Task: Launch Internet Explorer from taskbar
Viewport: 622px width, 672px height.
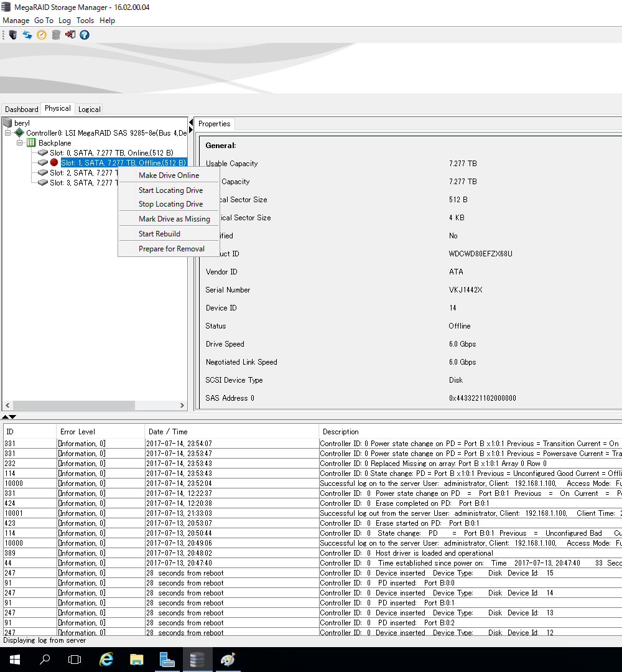Action: point(106,660)
